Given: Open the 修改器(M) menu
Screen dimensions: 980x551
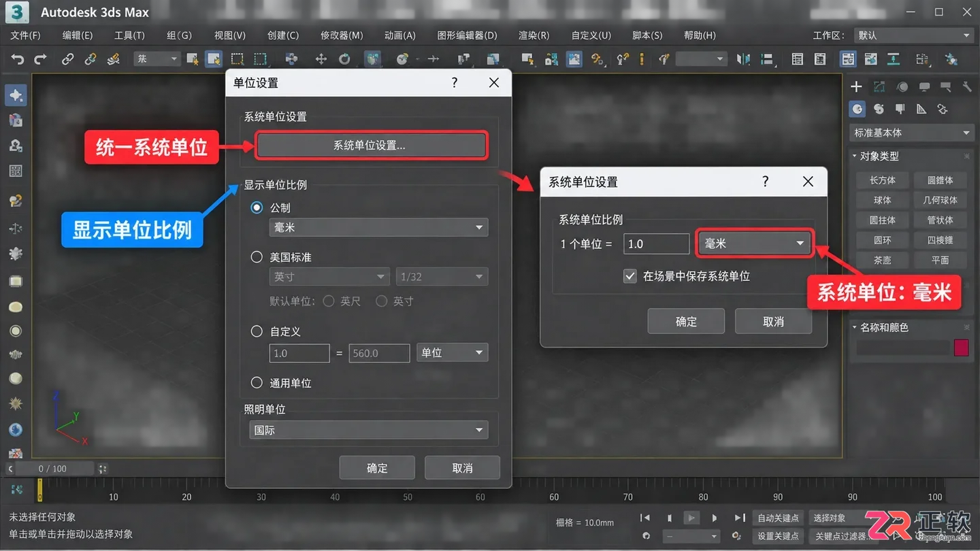Looking at the screenshot, I should tap(342, 35).
